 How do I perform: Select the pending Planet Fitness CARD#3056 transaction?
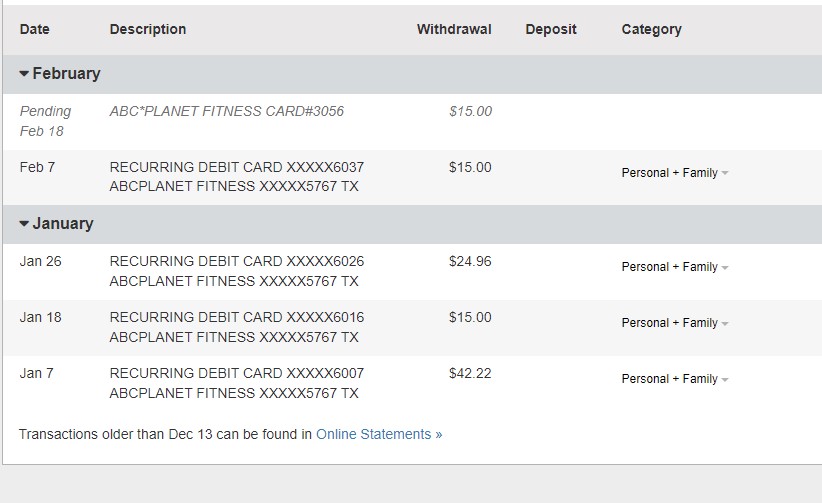click(x=226, y=111)
